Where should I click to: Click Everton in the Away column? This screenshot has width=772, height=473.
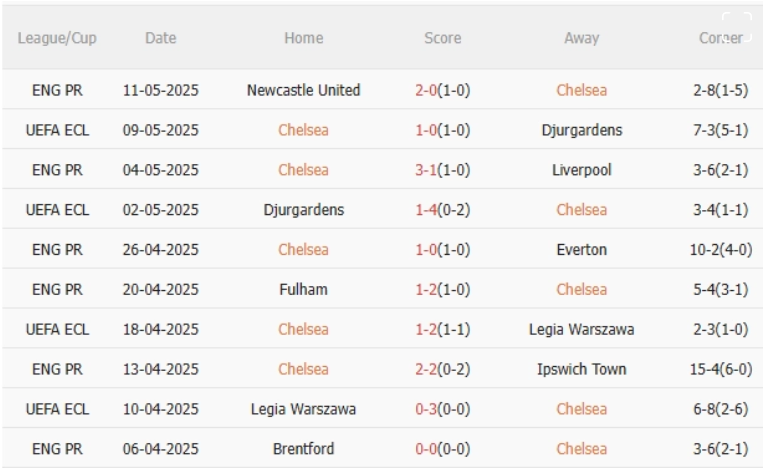(581, 250)
